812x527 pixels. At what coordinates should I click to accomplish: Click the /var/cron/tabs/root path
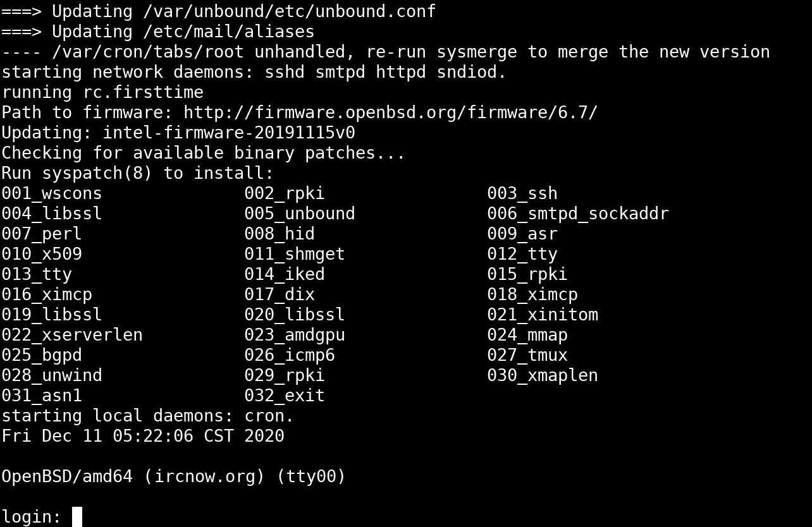tap(147, 52)
